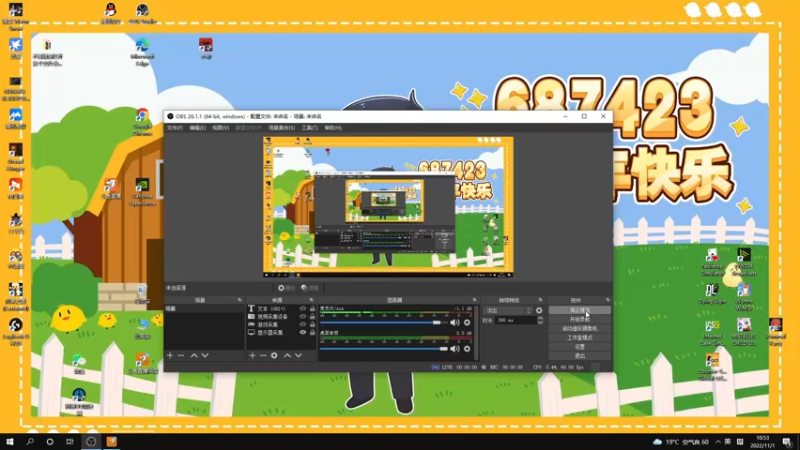This screenshot has width=800, height=450.
Task: Click 启动虚拟摄像机 virtual camera button
Action: click(580, 329)
